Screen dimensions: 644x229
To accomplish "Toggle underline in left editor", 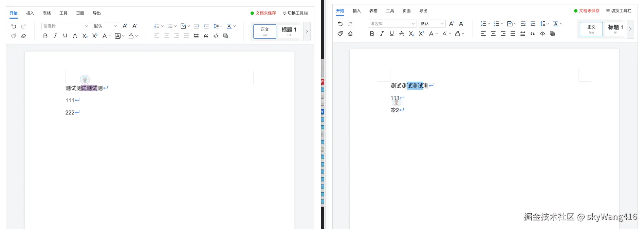I will (65, 36).
